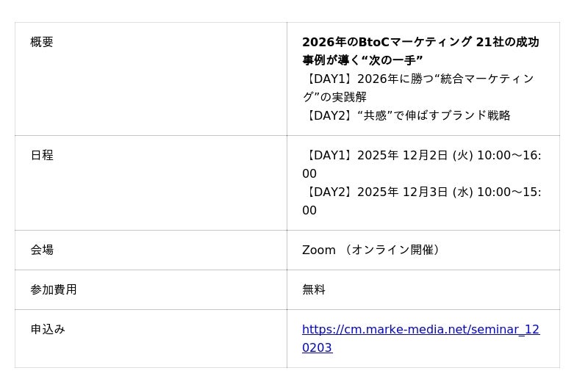This screenshot has width=588, height=390.
Task: Click the blank space right of 無料
Action: 441,289
